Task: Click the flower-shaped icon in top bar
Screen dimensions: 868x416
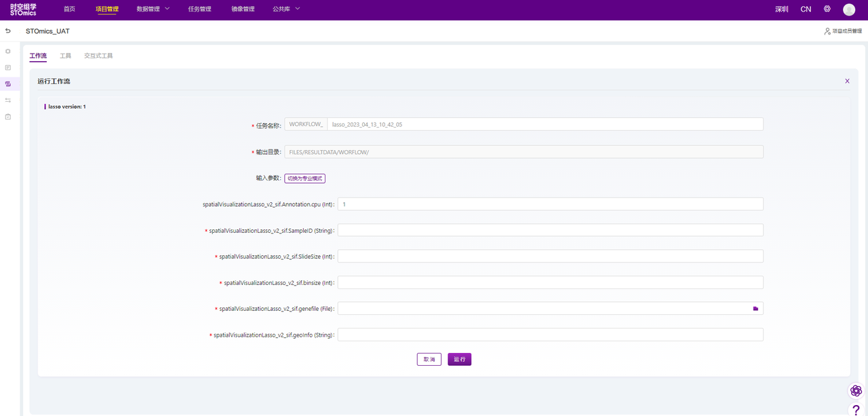Action: point(827,10)
